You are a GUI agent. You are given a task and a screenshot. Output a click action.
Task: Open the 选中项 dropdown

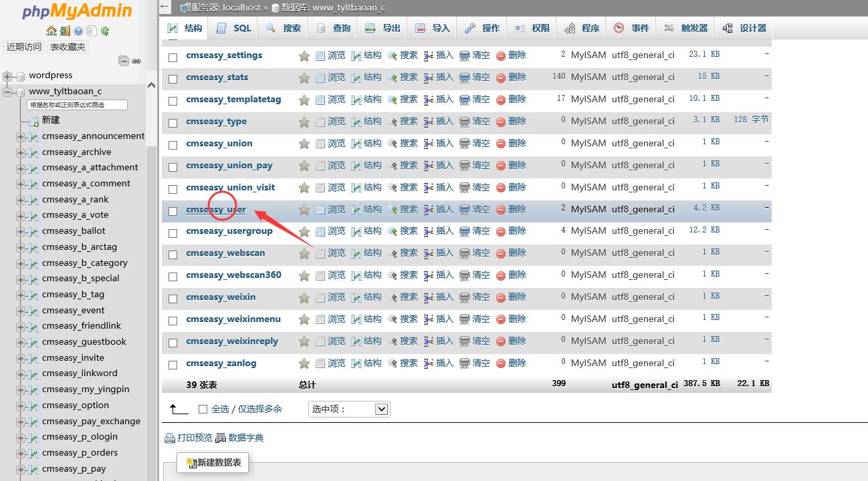(x=349, y=409)
